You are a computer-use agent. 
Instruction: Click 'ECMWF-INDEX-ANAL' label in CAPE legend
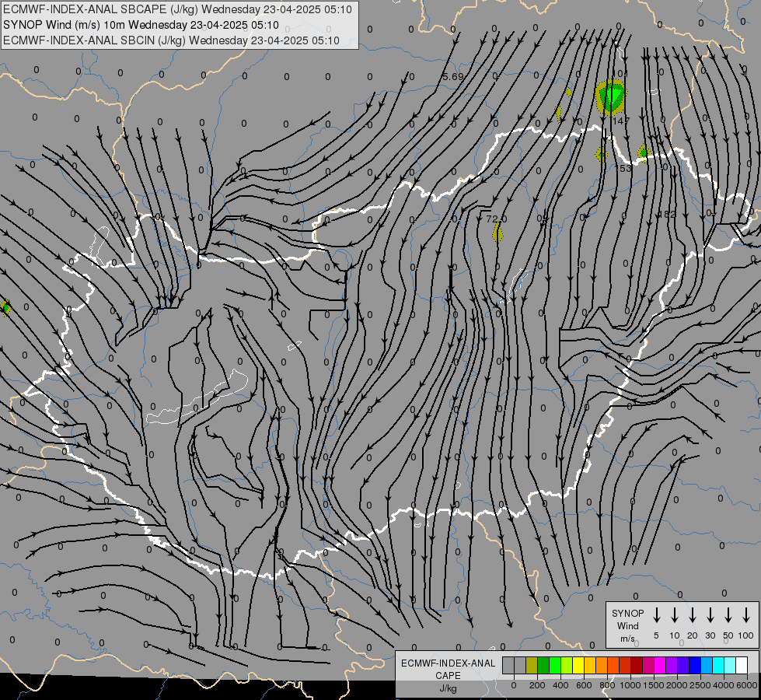[448, 663]
